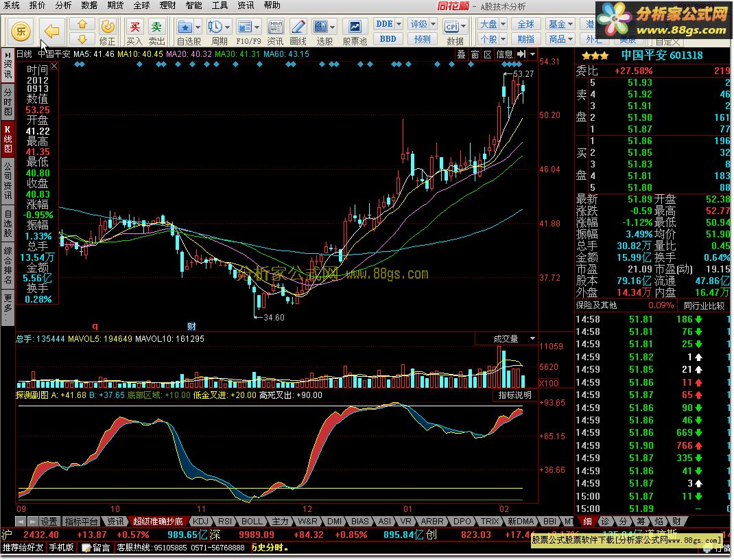Go back with the yellow left arrow

(x=51, y=32)
